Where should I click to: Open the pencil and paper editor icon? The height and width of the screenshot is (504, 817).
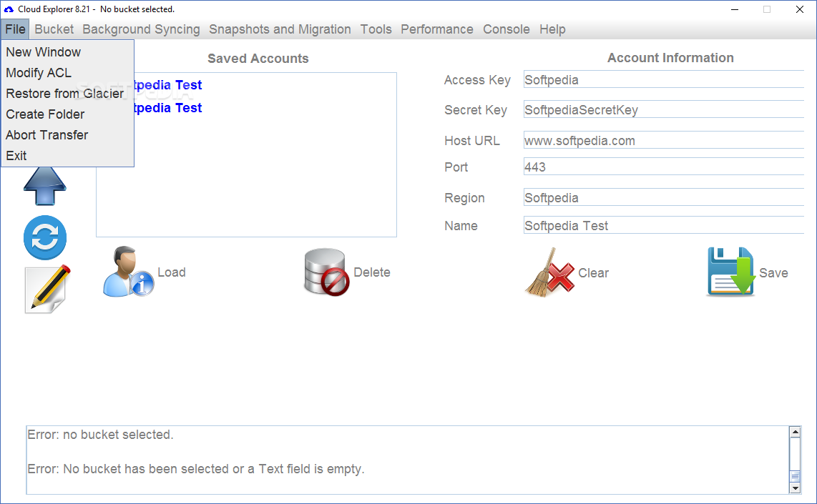coord(47,290)
